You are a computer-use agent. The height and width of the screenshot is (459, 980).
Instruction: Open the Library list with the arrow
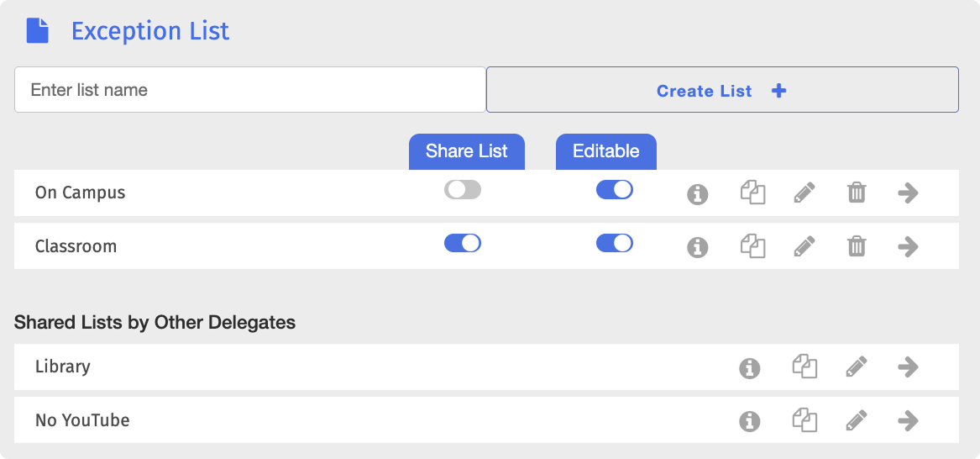click(908, 367)
